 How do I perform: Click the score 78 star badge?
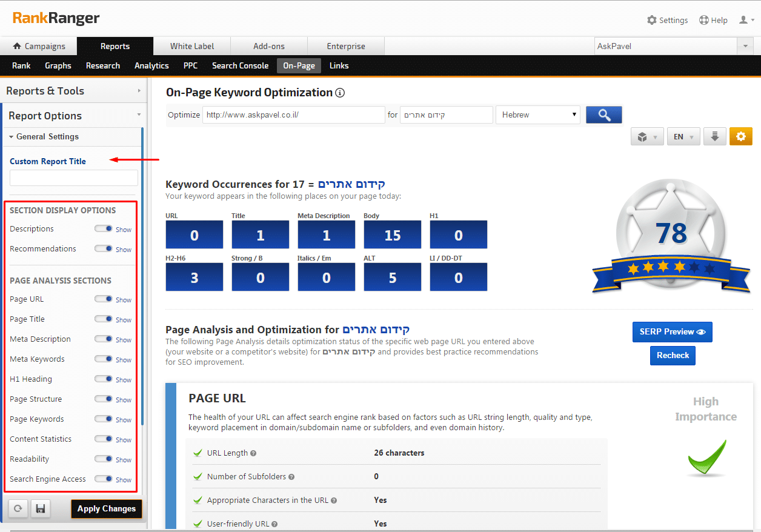click(x=671, y=237)
